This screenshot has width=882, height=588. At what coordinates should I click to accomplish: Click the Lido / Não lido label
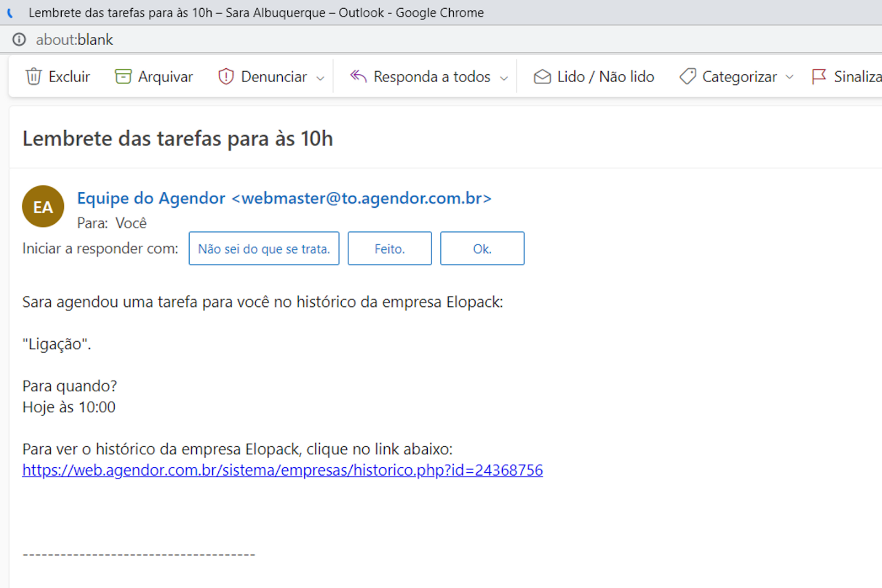tap(605, 77)
